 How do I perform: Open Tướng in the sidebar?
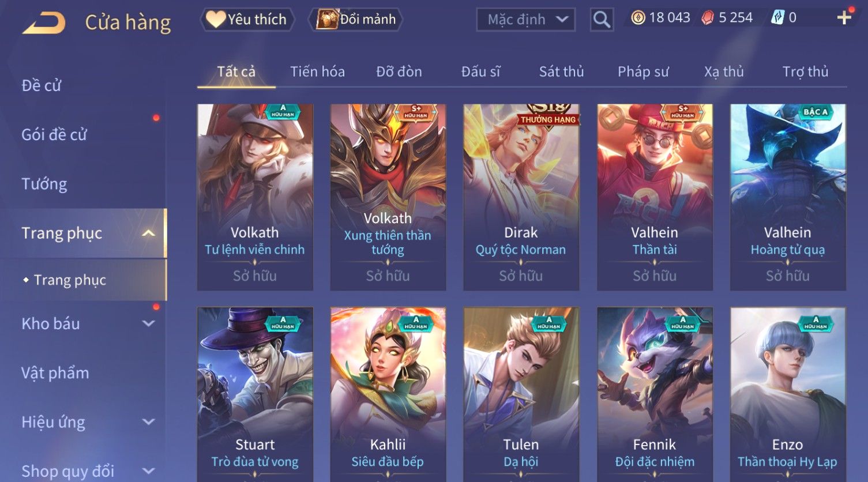click(44, 184)
